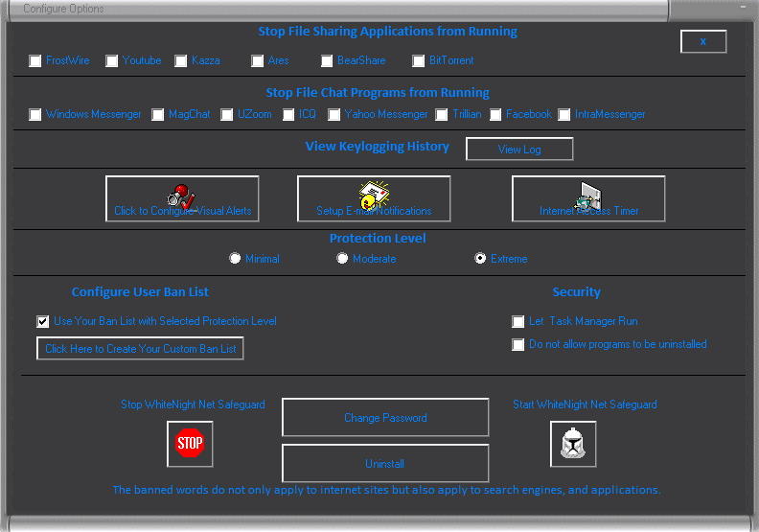This screenshot has height=532, width=759.
Task: Click the Configure Options title bar
Action: point(339,9)
